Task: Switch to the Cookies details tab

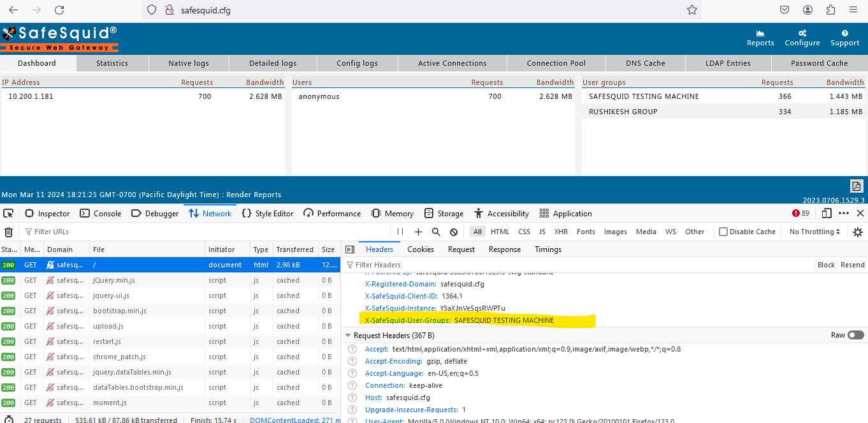Action: point(421,249)
